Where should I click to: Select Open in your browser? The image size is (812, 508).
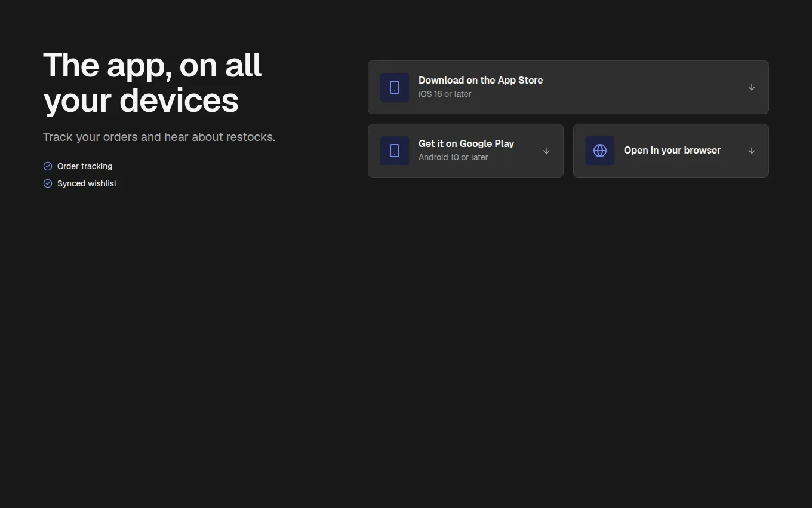click(x=671, y=151)
